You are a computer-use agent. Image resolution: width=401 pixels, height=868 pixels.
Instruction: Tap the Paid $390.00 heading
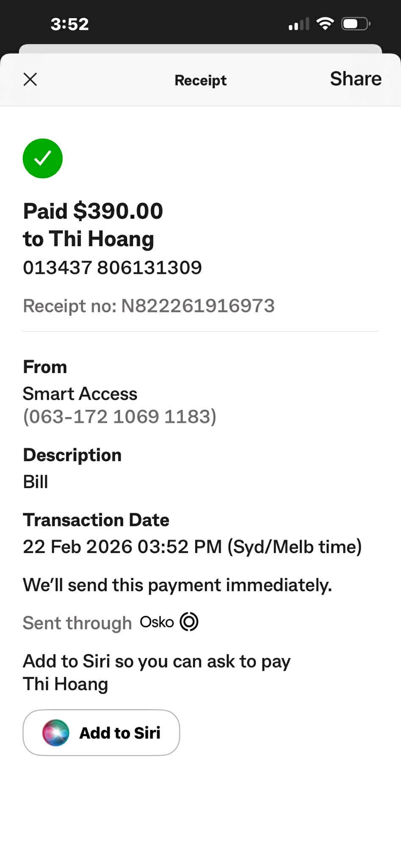[93, 211]
